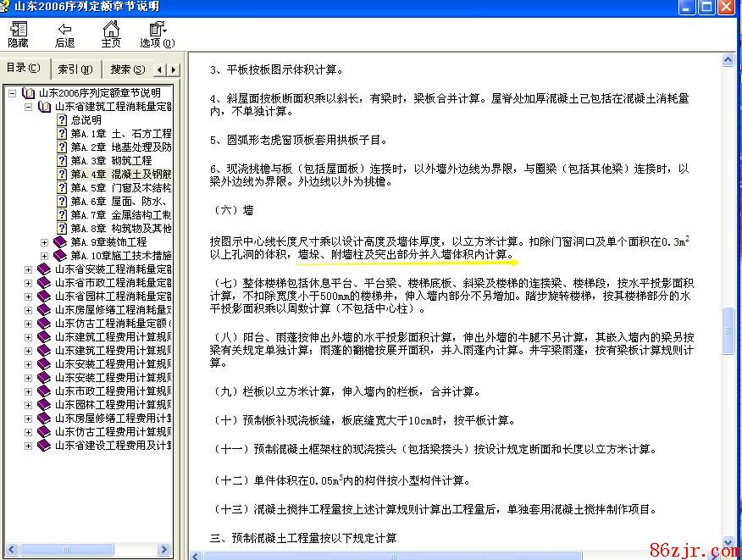Click the question-mark page icon beside 总说明
742x560 pixels.
61,120
